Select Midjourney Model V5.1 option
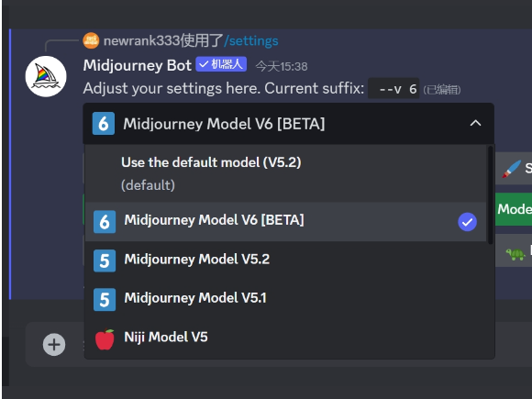Viewport: 532px width, 399px height. [x=285, y=300]
